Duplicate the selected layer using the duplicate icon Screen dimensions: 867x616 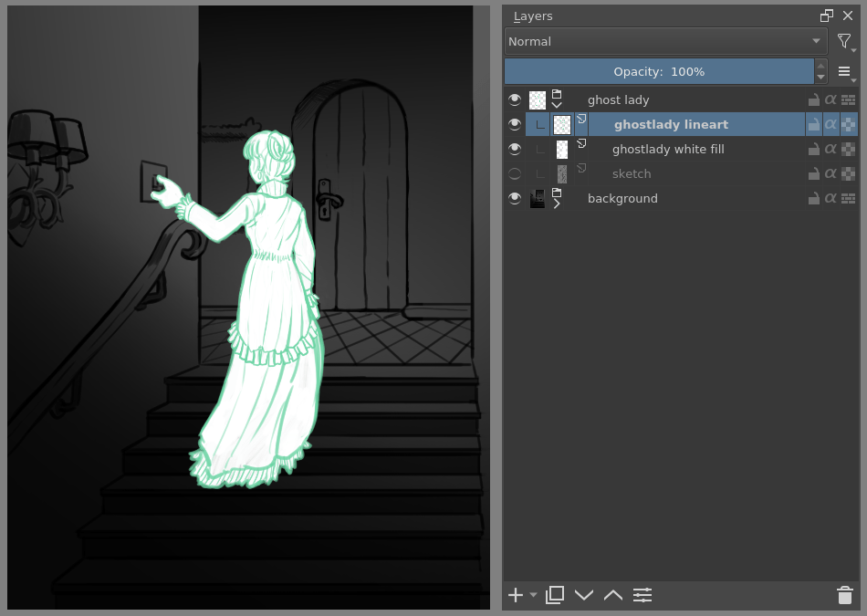[x=554, y=595]
